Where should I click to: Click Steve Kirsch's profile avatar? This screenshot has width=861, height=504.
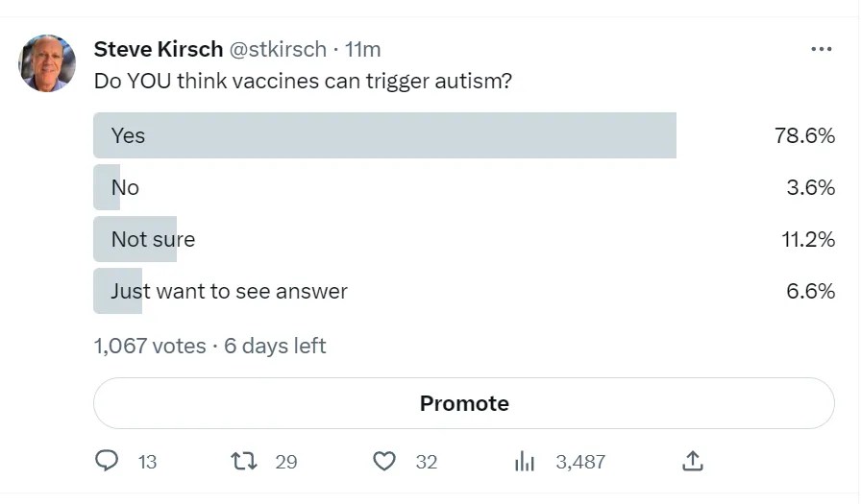point(47,63)
